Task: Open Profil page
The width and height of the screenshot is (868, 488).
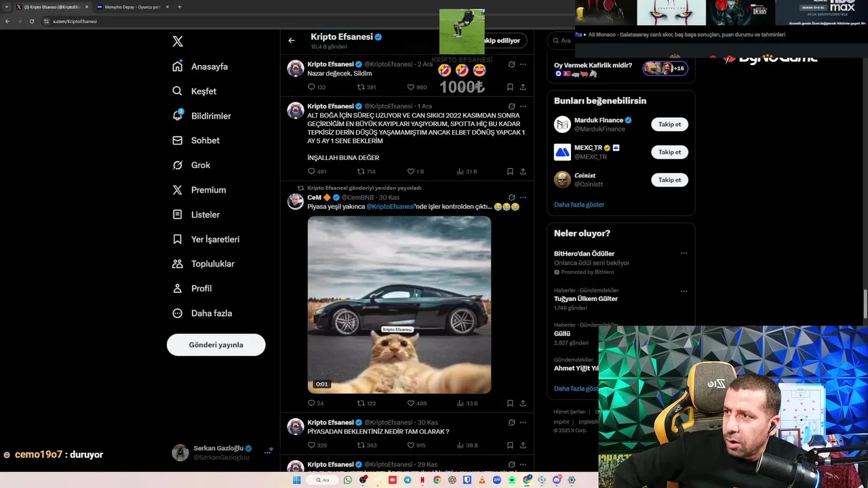Action: (192, 288)
